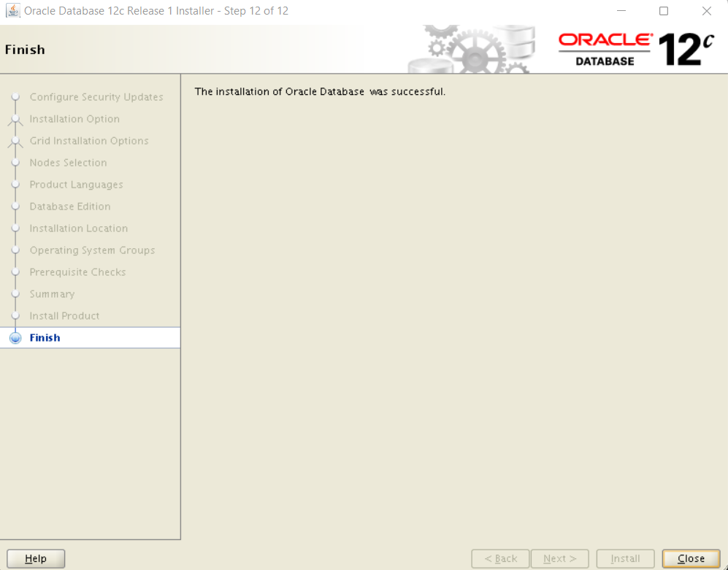
Task: Click the Oracle Database 12c logo
Action: click(x=636, y=49)
